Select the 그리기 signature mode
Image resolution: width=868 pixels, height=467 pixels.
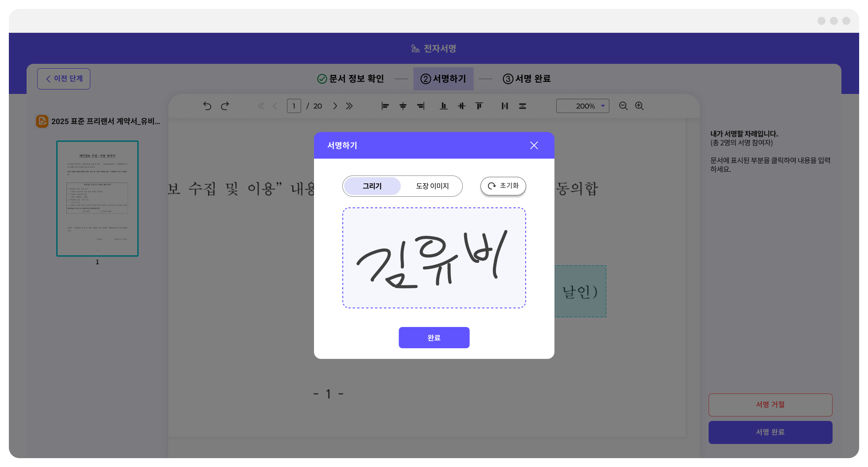pos(372,186)
